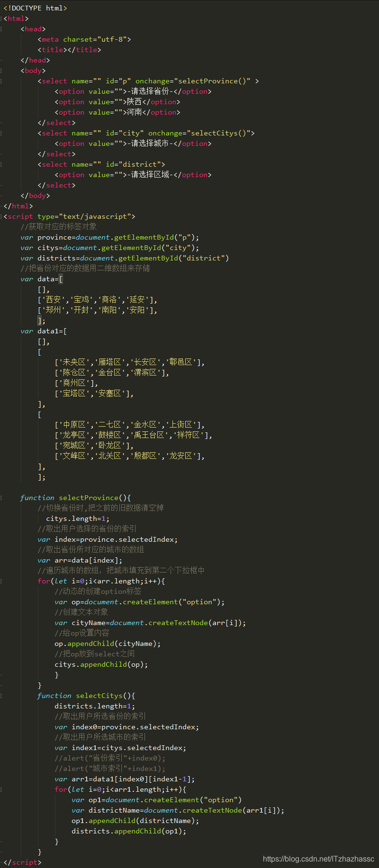Click the array row starting with '陈仓区'
Screen dimensions: 379x868
click(x=112, y=373)
